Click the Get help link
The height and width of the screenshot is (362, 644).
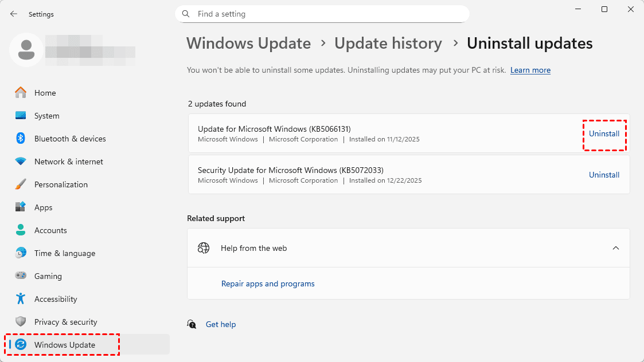[x=220, y=324]
